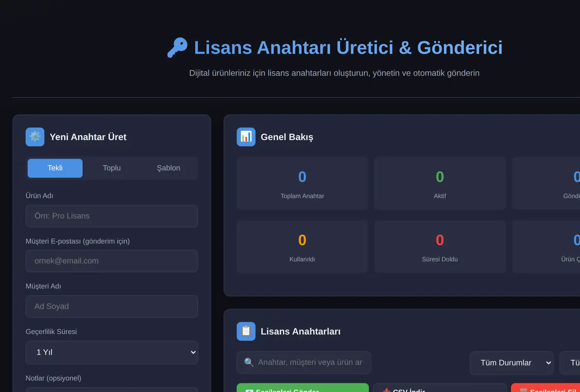Focus the Ürün Adı input field
This screenshot has width=580, height=392.
[x=112, y=216]
